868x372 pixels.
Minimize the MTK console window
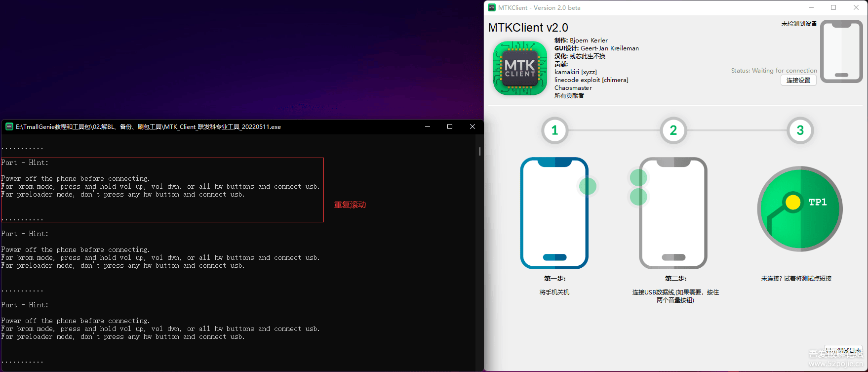[x=428, y=126]
